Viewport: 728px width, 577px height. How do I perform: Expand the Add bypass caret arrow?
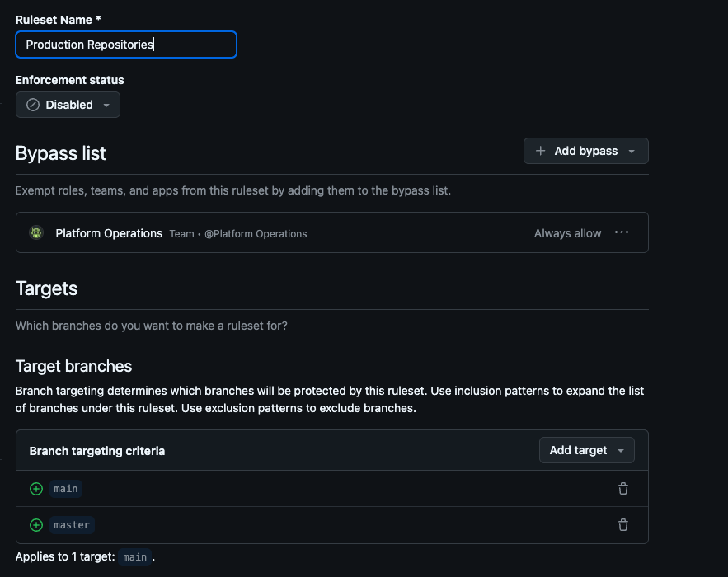632,152
